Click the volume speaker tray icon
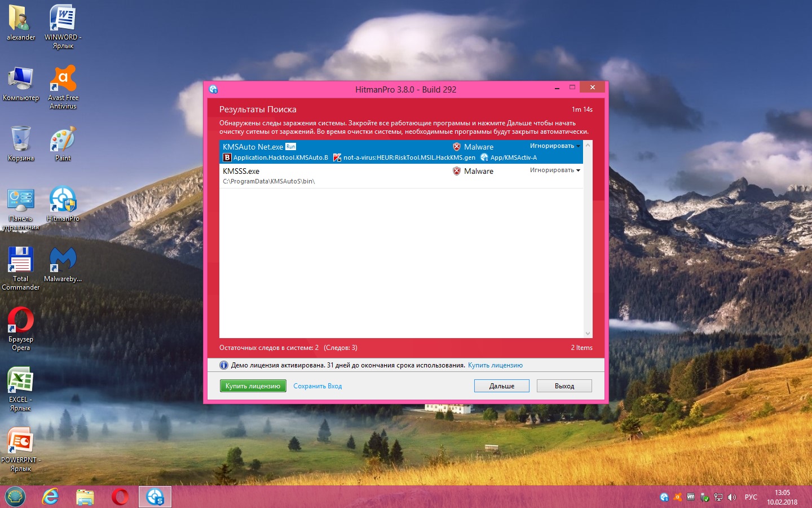Screen dimensions: 812x508 click(x=732, y=497)
